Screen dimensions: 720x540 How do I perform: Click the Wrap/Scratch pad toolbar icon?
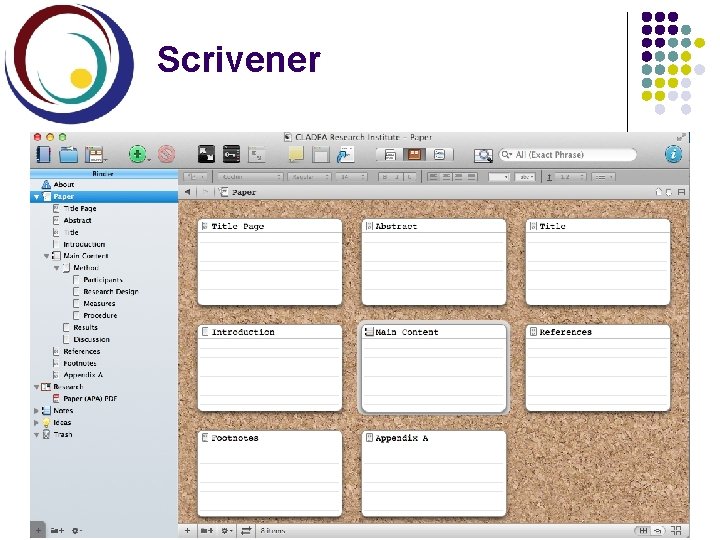(321, 155)
